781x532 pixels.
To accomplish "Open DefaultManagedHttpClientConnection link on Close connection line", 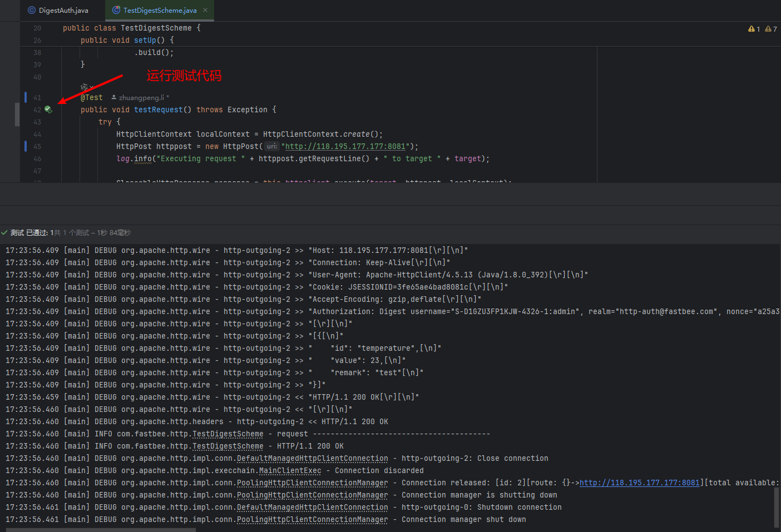I will coord(313,458).
